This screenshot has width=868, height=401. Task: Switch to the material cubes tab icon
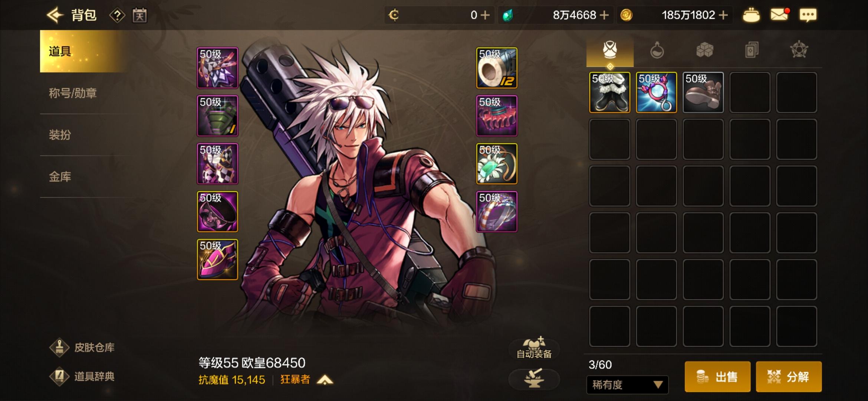(704, 50)
